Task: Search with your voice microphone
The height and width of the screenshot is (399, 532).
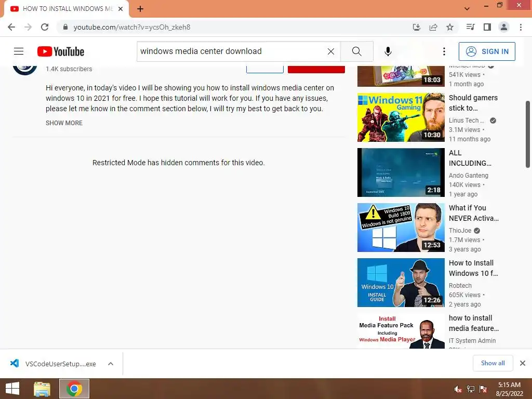Action: point(388,51)
